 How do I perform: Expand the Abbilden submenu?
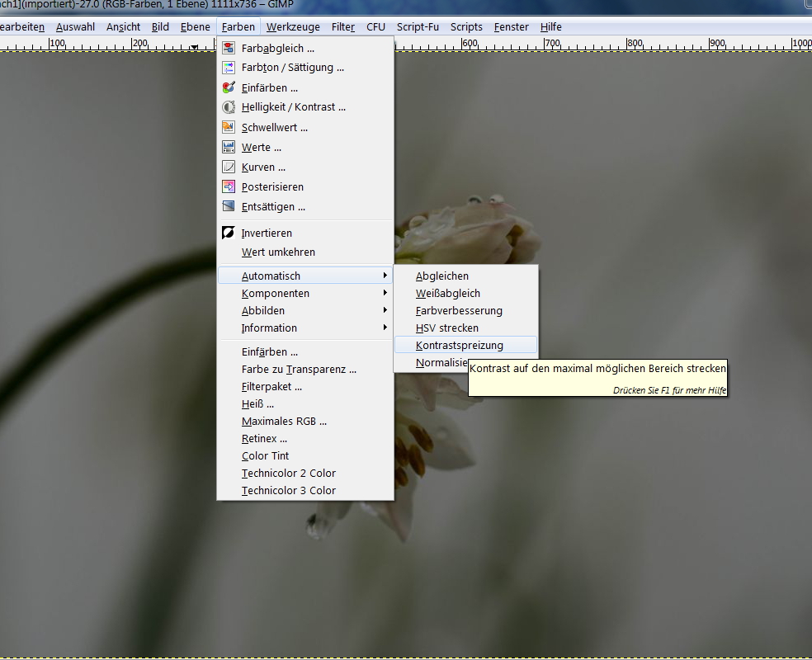click(305, 310)
